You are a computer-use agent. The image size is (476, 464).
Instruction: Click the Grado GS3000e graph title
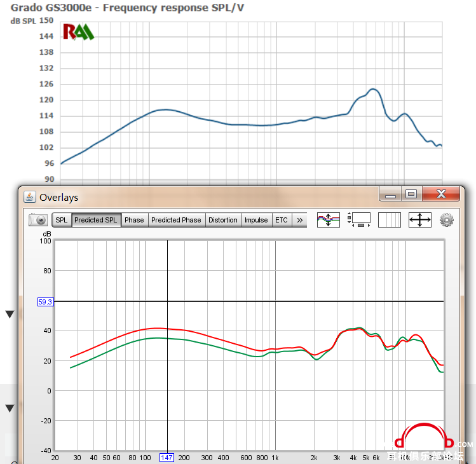tap(127, 8)
